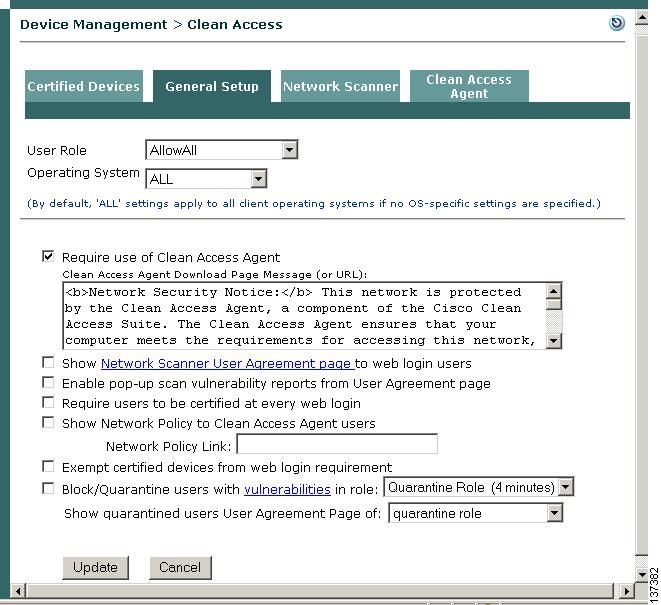
Task: Enable Block/Quarantine users with vulnerabilities checkbox
Action: [x=48, y=489]
